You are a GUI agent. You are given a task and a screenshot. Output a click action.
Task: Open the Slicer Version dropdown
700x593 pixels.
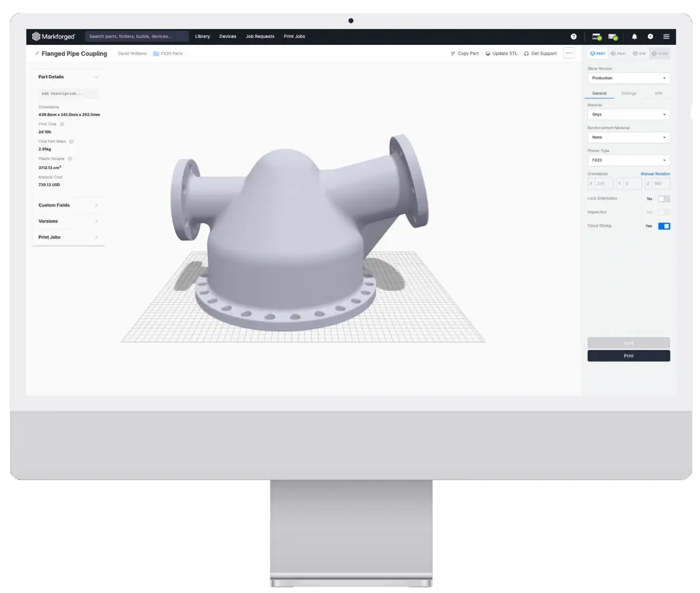pos(628,78)
